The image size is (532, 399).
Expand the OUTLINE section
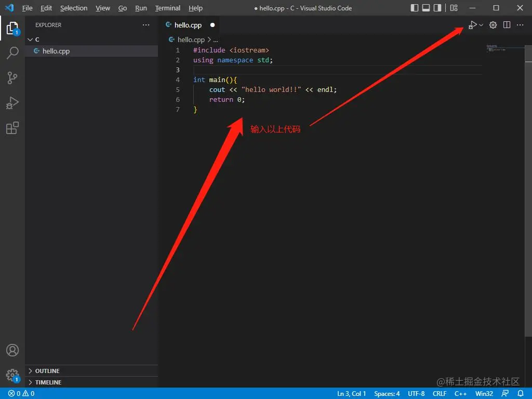point(47,370)
